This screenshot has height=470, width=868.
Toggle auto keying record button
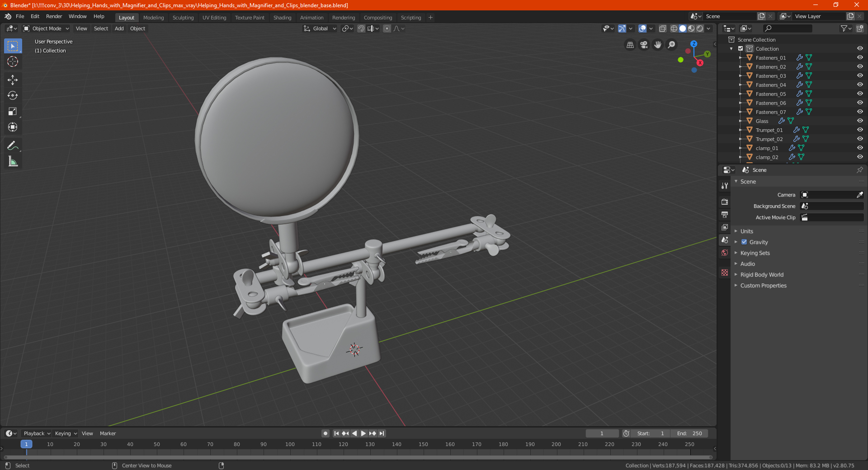(325, 433)
